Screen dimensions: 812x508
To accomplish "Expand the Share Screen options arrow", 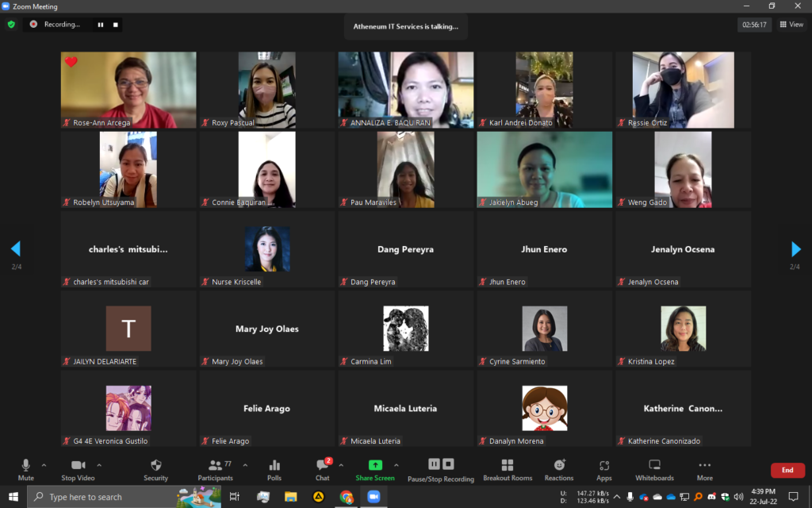I will pyautogui.click(x=396, y=465).
